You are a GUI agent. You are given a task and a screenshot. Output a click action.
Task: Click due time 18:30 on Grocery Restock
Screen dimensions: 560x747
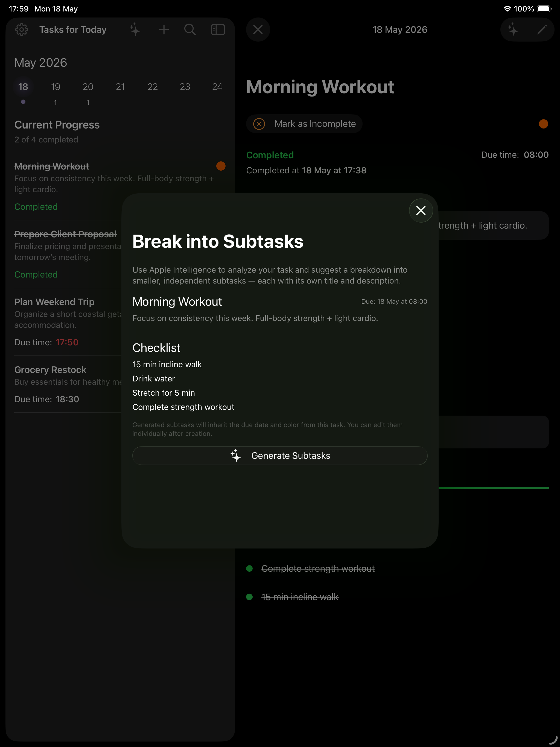click(x=67, y=399)
